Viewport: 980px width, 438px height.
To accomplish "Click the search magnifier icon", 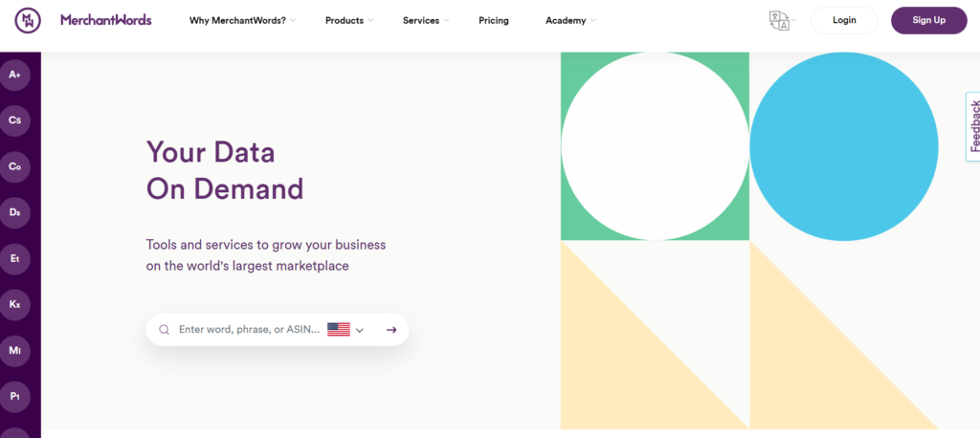I will click(164, 330).
